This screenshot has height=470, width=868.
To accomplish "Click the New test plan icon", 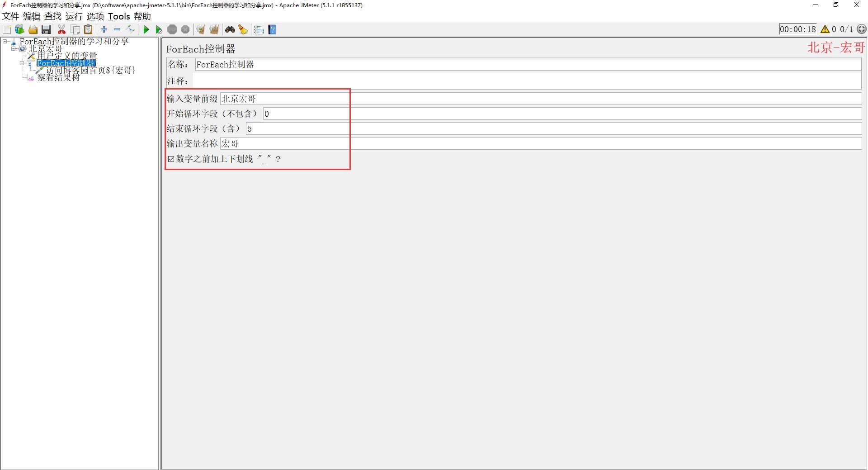I will (7, 29).
